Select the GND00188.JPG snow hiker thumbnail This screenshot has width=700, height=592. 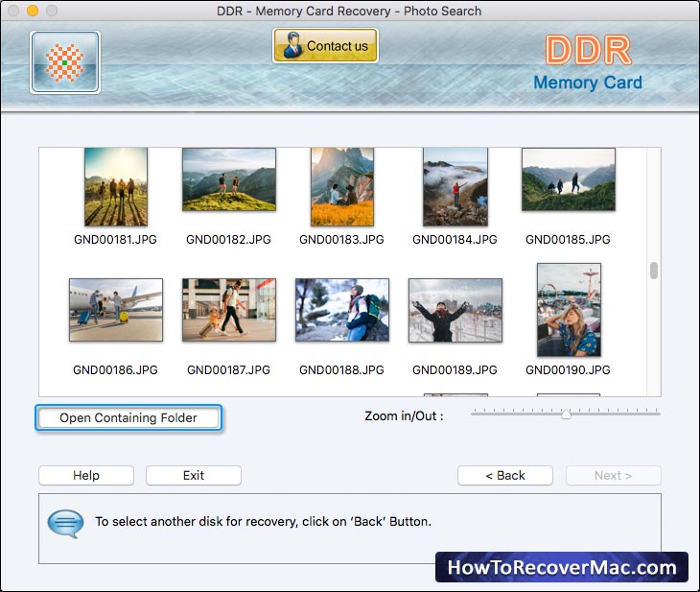[342, 310]
